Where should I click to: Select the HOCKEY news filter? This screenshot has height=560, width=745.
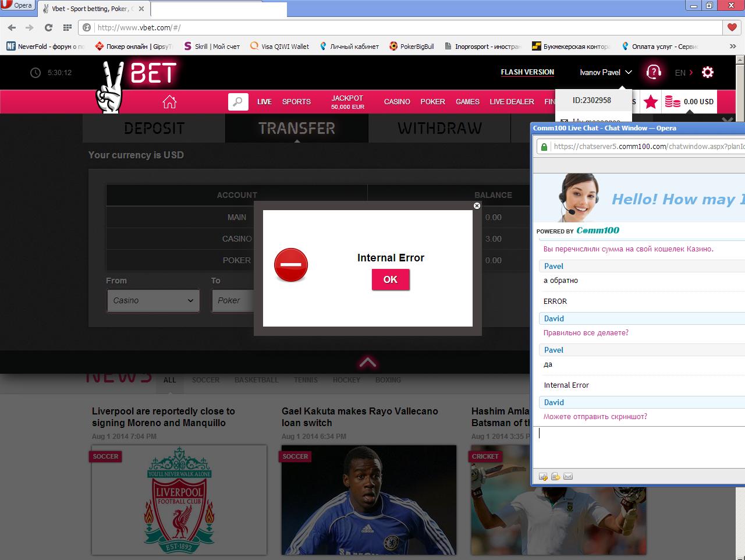[x=346, y=380]
